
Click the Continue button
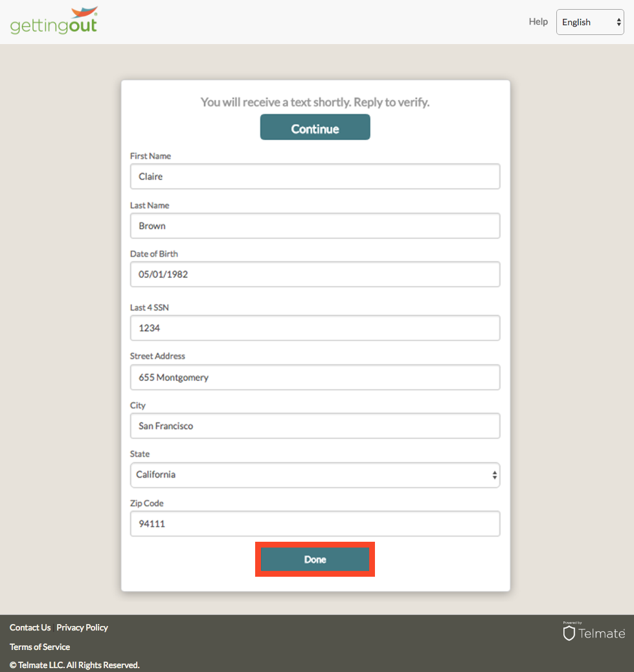315,127
